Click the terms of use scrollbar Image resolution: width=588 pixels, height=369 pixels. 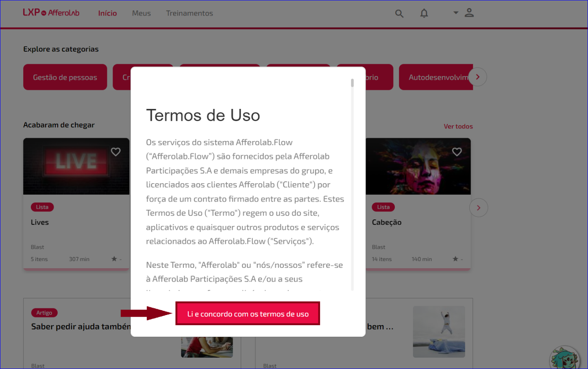(352, 83)
